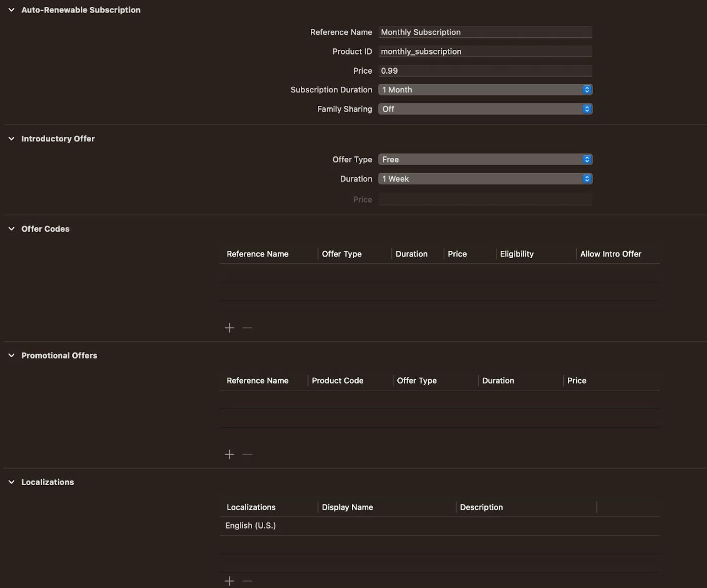Add a promotional offer with plus icon
Viewport: 707px width, 588px height.
point(229,454)
